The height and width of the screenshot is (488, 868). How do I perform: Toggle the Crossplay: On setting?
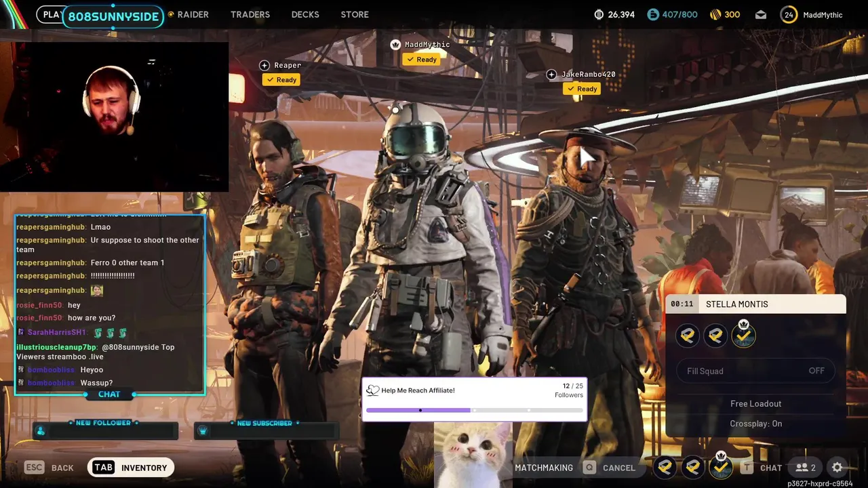coord(755,424)
